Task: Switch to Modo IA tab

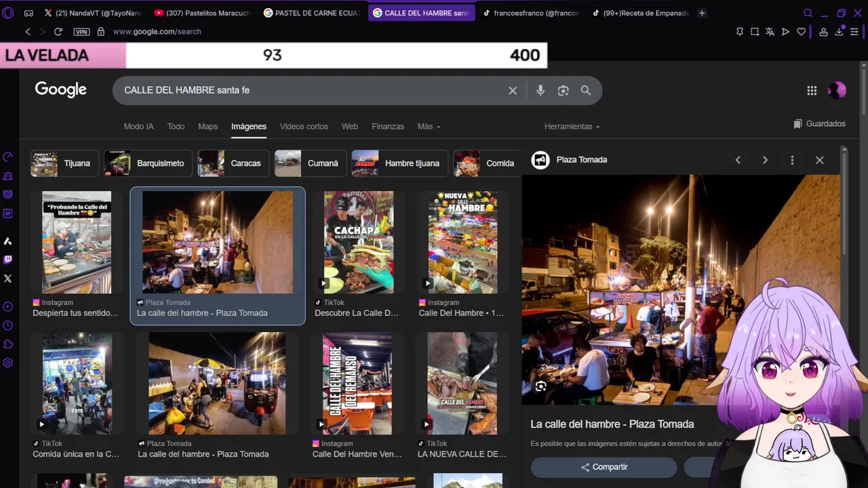Action: pyautogui.click(x=138, y=127)
